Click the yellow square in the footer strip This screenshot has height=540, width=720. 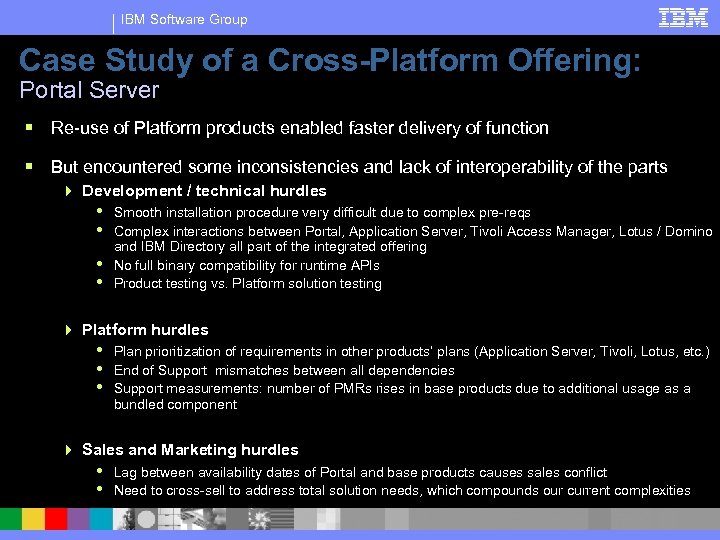click(x=34, y=519)
